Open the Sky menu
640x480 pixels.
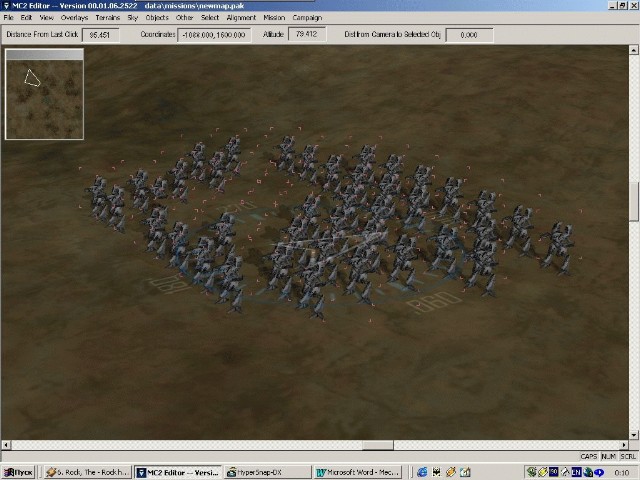pyautogui.click(x=133, y=18)
